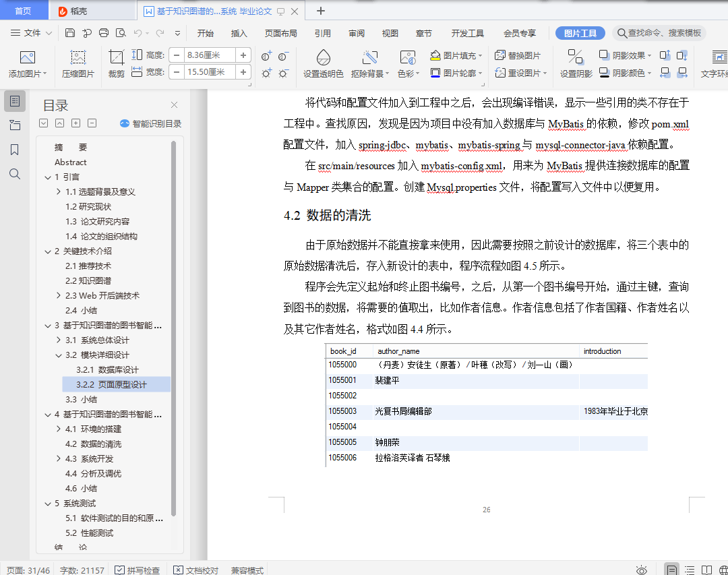728x575 pixels.
Task: Click the Undo arrow icon
Action: click(138, 33)
